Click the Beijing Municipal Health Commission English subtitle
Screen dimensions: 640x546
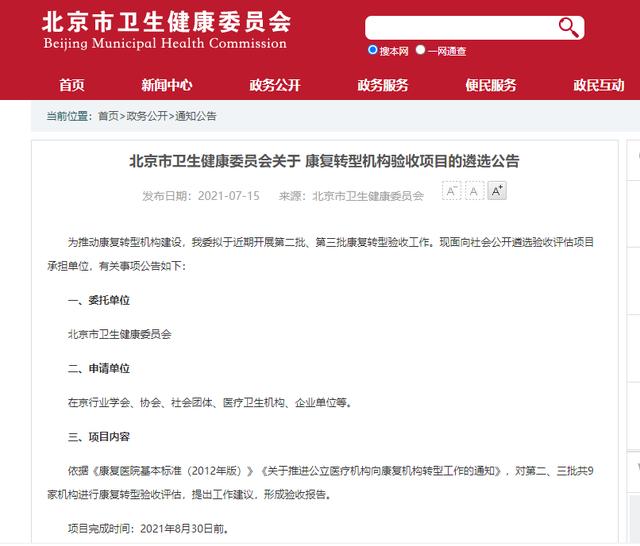165,44
